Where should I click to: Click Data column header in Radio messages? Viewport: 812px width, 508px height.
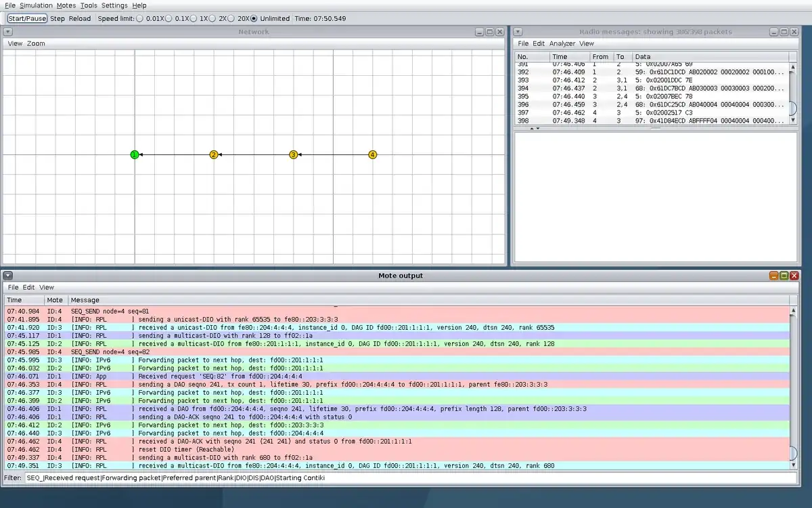[710, 57]
